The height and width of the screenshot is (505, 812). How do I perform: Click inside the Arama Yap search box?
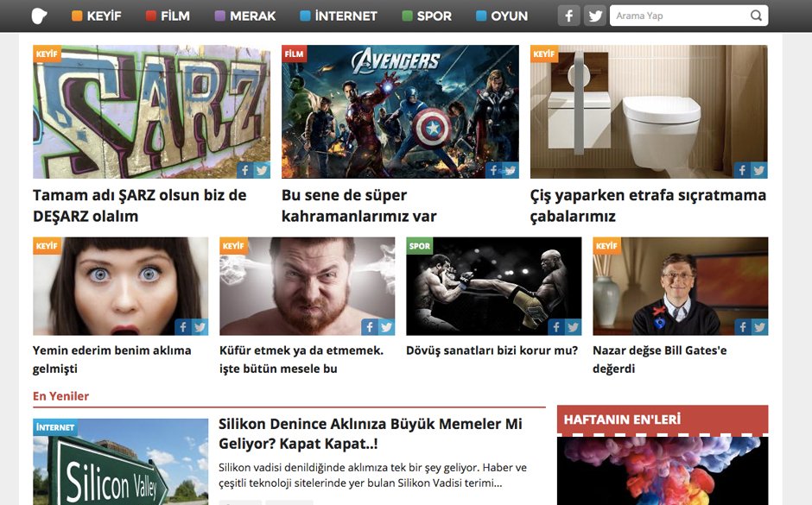(674, 15)
